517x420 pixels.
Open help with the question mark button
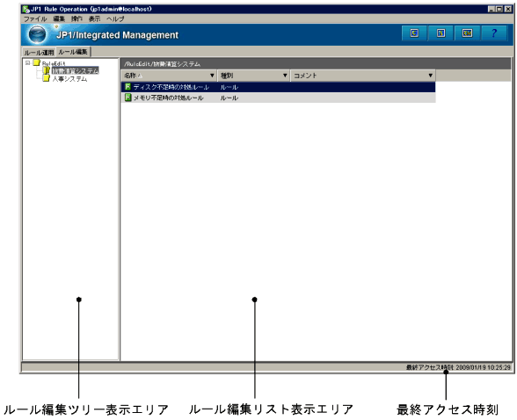click(494, 33)
